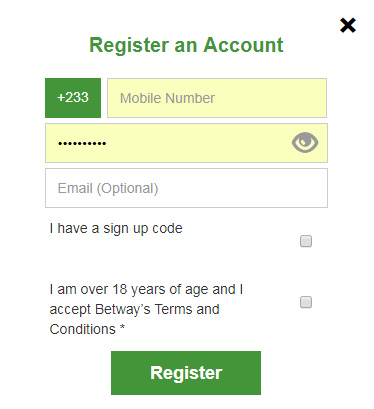Place cursor on the password dots
Image resolution: width=374 pixels, height=409 pixels.
(x=82, y=144)
